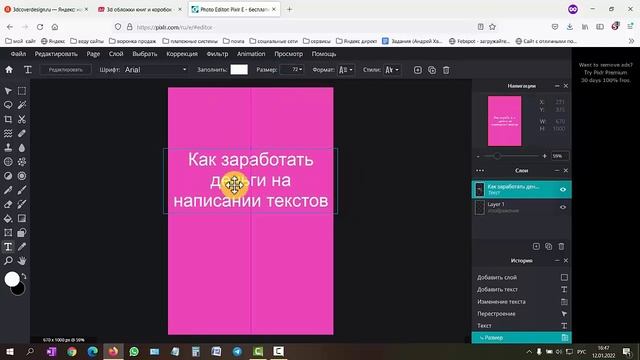This screenshot has width=640, height=360.
Task: Select the Liquify waves tool
Action: [8, 133]
